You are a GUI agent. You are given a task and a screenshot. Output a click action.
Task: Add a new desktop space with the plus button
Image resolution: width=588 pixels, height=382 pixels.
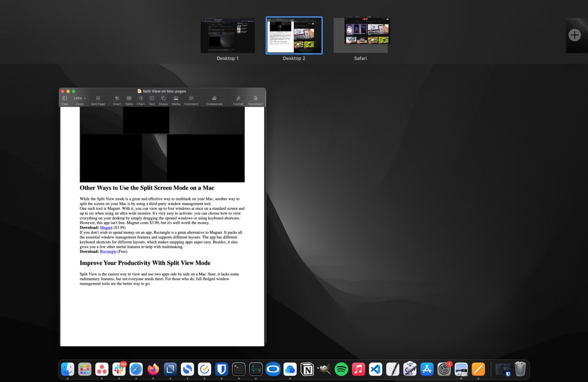tap(575, 35)
